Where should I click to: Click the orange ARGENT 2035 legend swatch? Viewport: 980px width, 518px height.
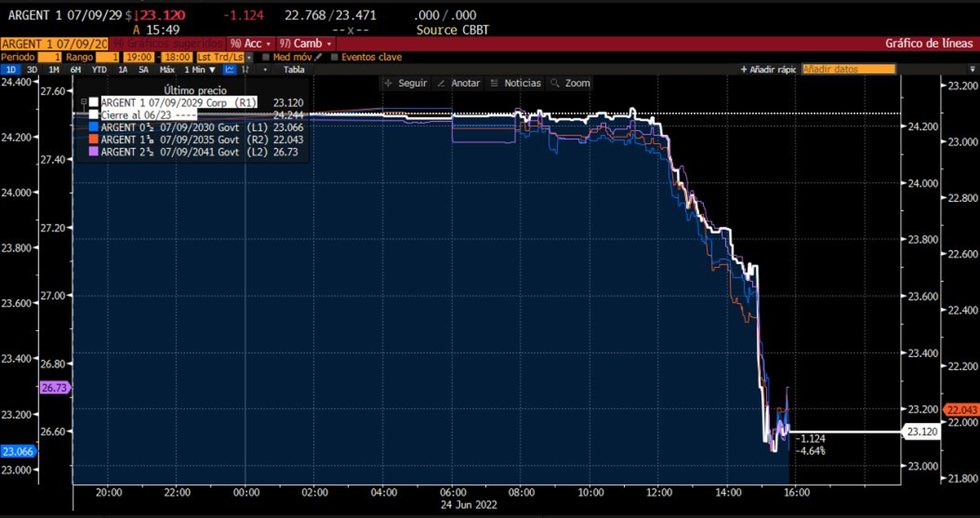[94, 139]
